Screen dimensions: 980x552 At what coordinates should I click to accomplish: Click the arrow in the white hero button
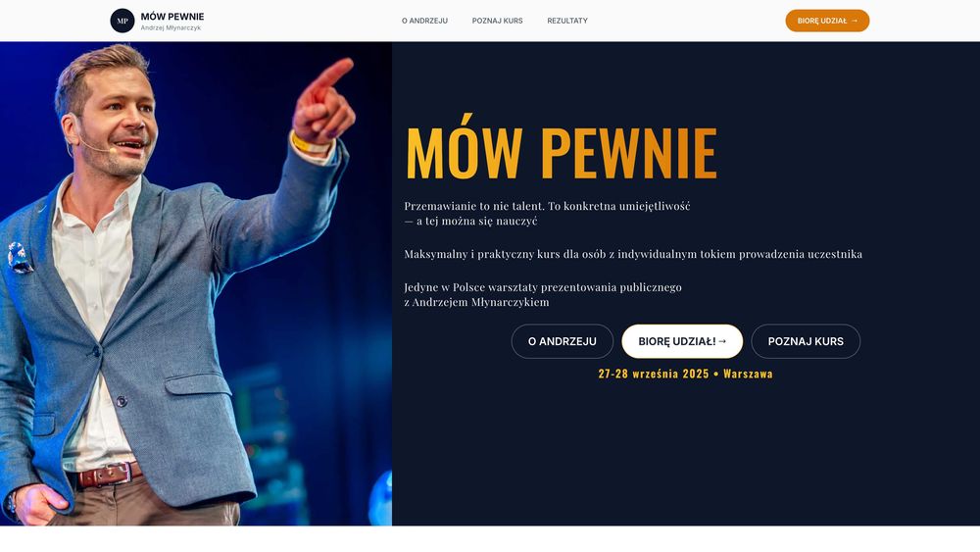click(722, 341)
